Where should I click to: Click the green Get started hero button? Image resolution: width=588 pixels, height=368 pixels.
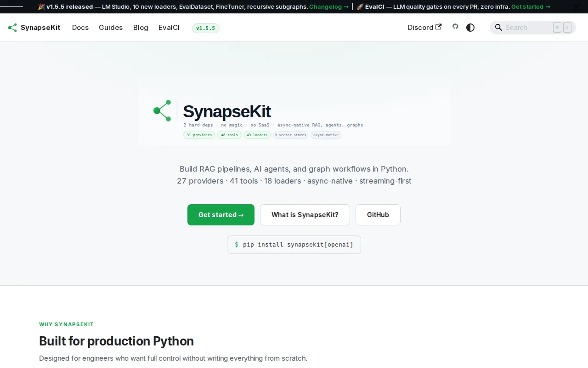point(221,215)
